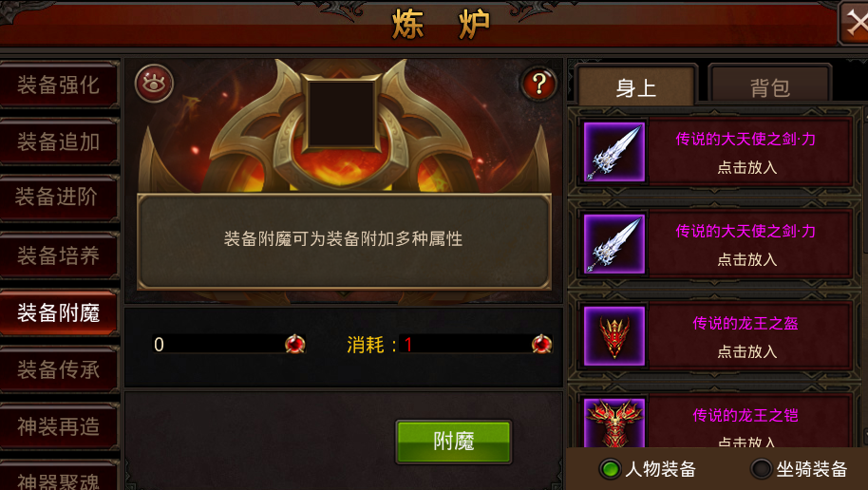Viewport: 868px width, 490px height.
Task: Select the second 传说的大天使之剑·力 sword icon
Action: [x=614, y=244]
